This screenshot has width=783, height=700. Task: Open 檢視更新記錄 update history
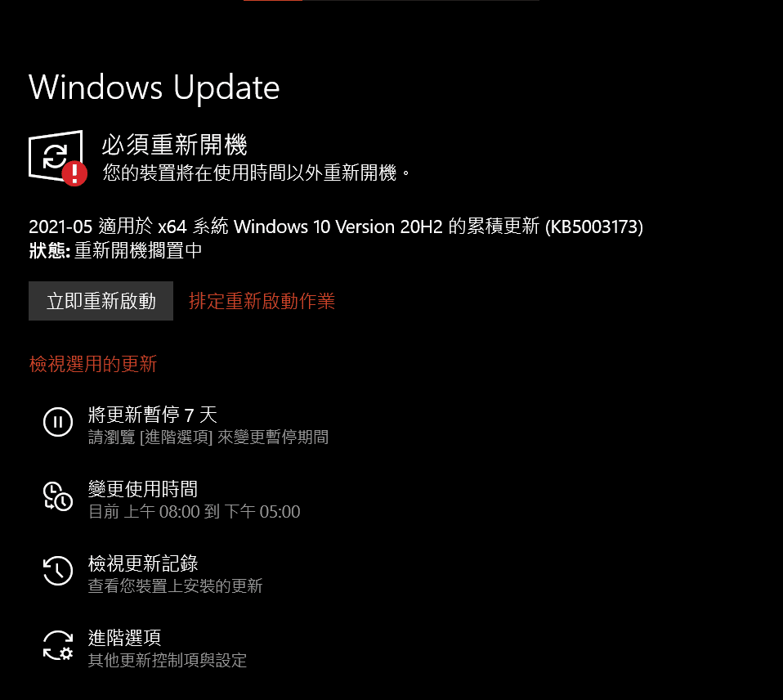[x=143, y=563]
